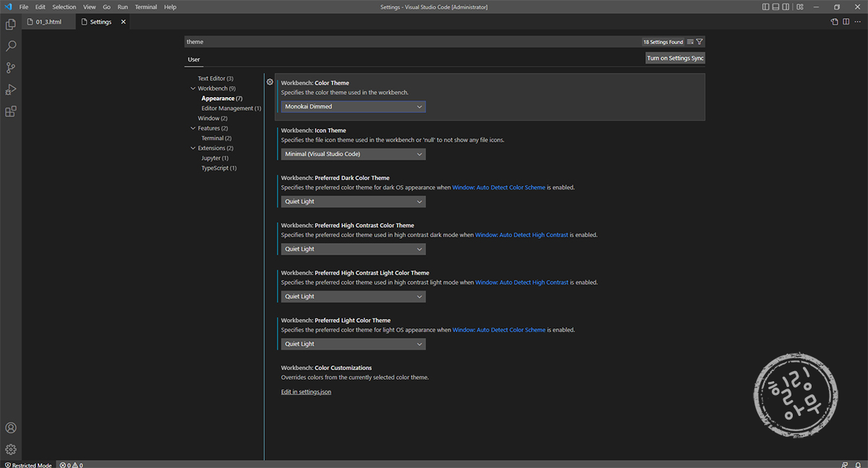Open Preferred High Contrast Light Color Theme dropdown
This screenshot has height=468, width=868.
point(353,297)
